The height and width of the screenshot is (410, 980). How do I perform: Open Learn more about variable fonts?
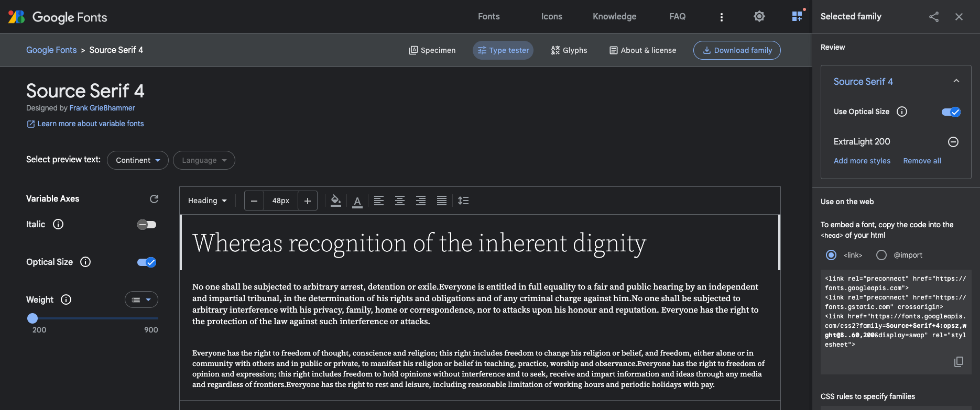tap(85, 124)
